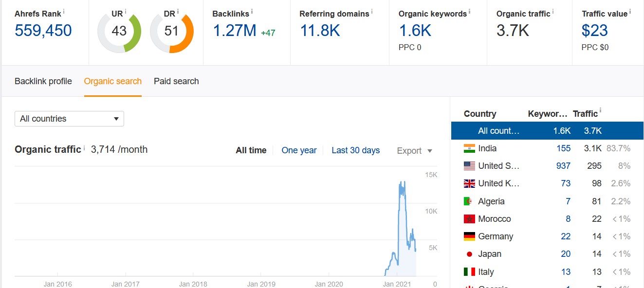Select the Last 30 days range
Viewport: 644px width, 288px height.
pyautogui.click(x=356, y=150)
